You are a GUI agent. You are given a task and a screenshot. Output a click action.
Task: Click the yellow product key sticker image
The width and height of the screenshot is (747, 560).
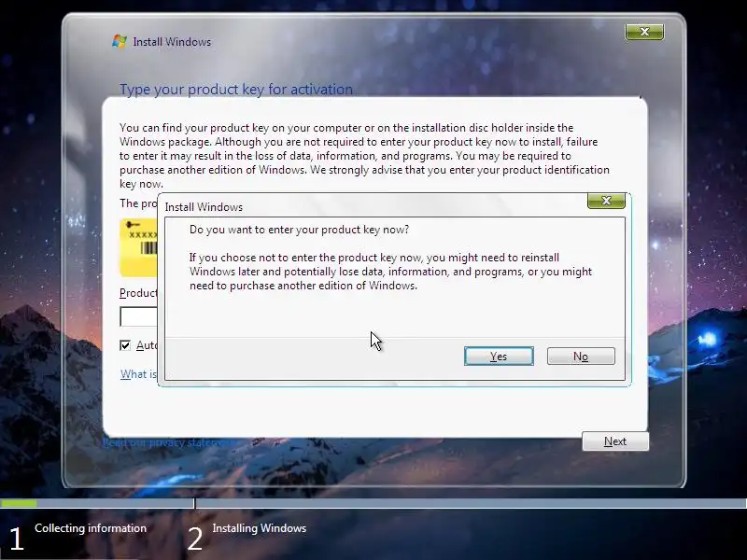(x=138, y=247)
